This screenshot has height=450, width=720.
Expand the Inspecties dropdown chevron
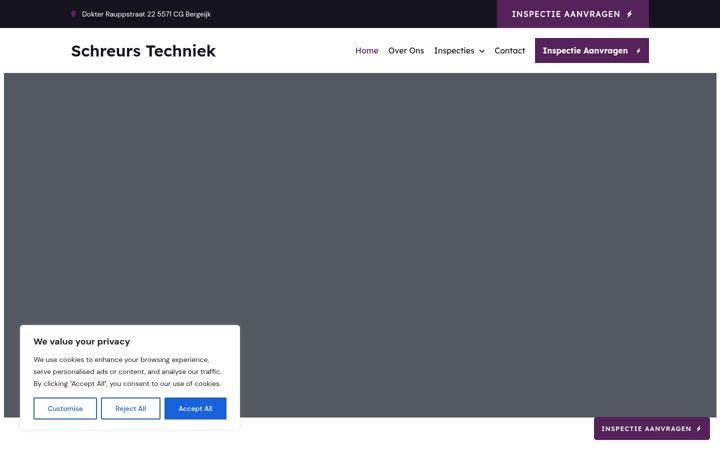pos(482,51)
